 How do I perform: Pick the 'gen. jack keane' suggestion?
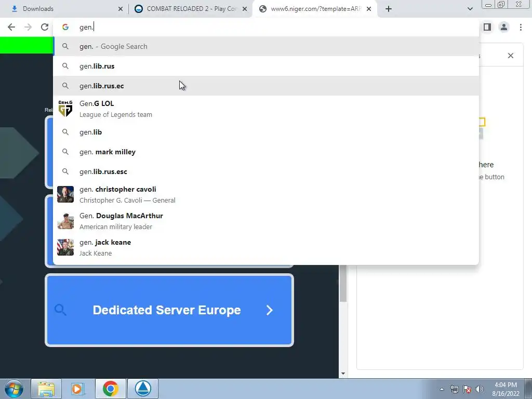pos(266,247)
